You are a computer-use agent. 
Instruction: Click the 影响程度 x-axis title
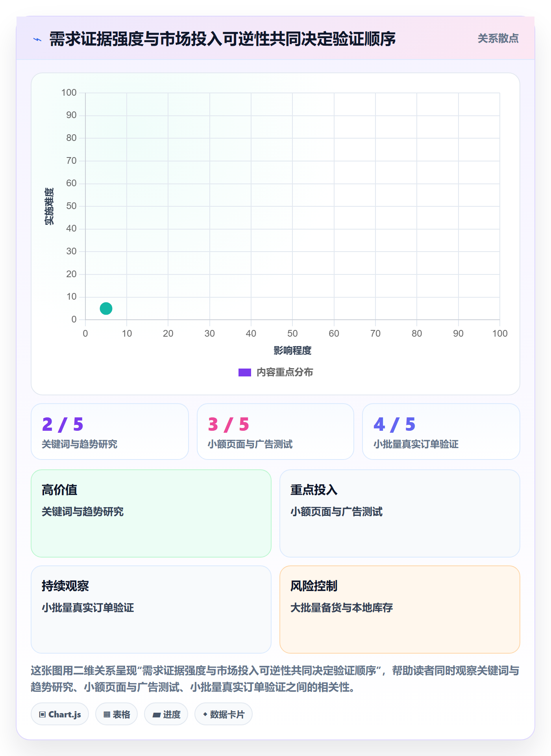[x=292, y=350]
